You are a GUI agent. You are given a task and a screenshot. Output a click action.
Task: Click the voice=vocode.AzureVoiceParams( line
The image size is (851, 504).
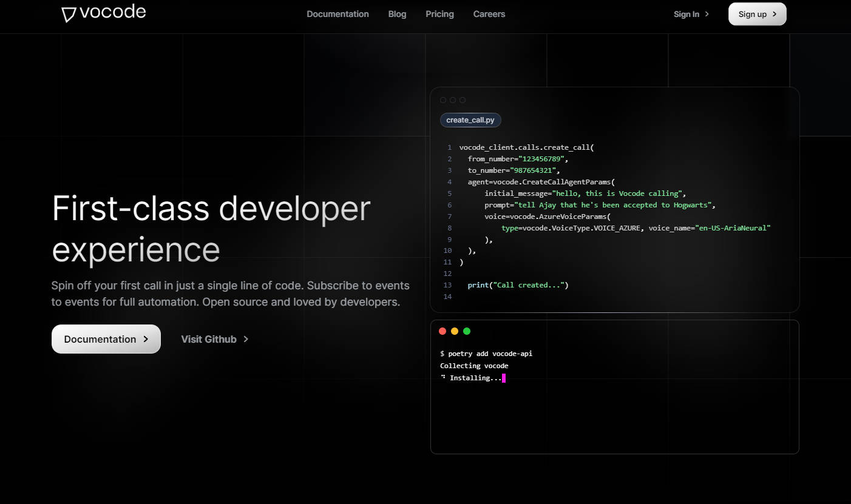(548, 217)
